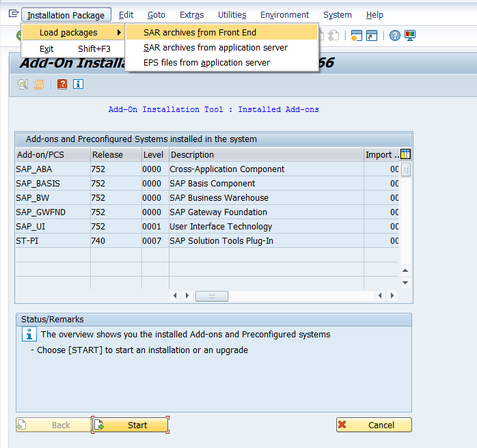Viewport: 477px width, 448px height.
Task: Select the ST-PI row
Action: tap(207, 240)
